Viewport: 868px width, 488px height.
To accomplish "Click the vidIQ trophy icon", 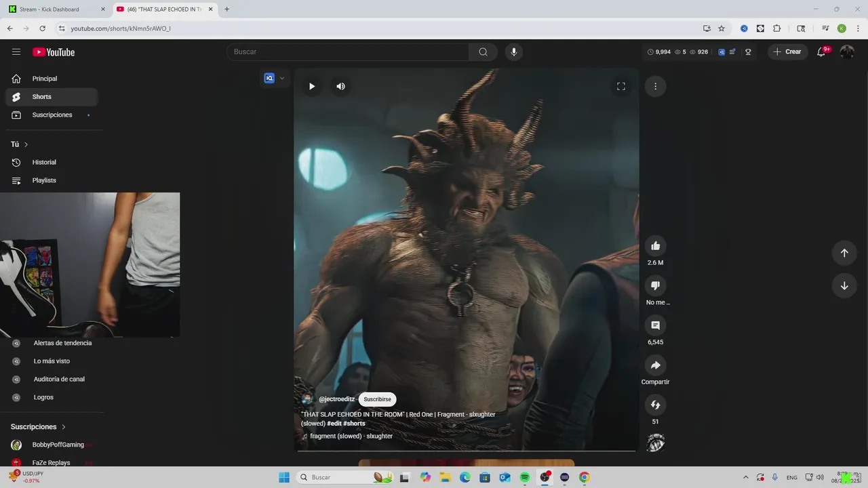I will [x=748, y=52].
